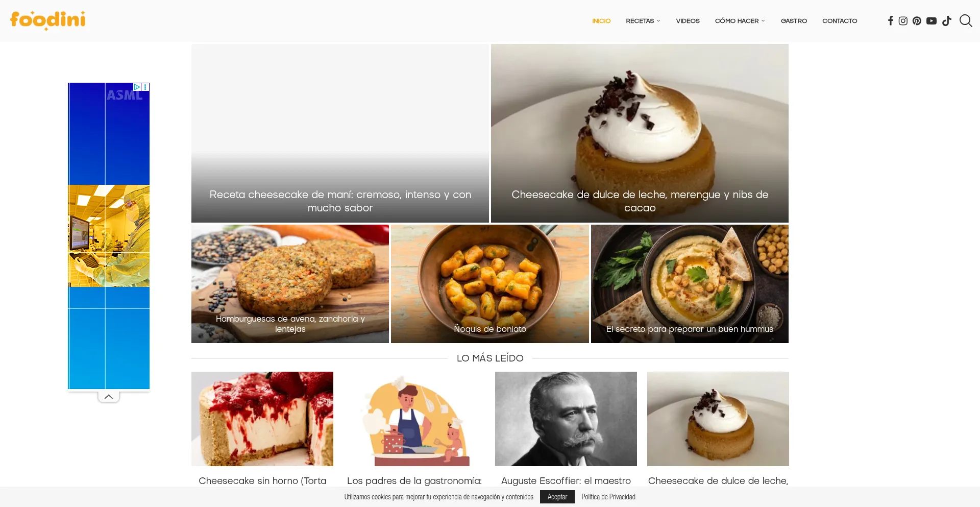The image size is (980, 507).
Task: Open the hummus article thumbnail
Action: 690,284
